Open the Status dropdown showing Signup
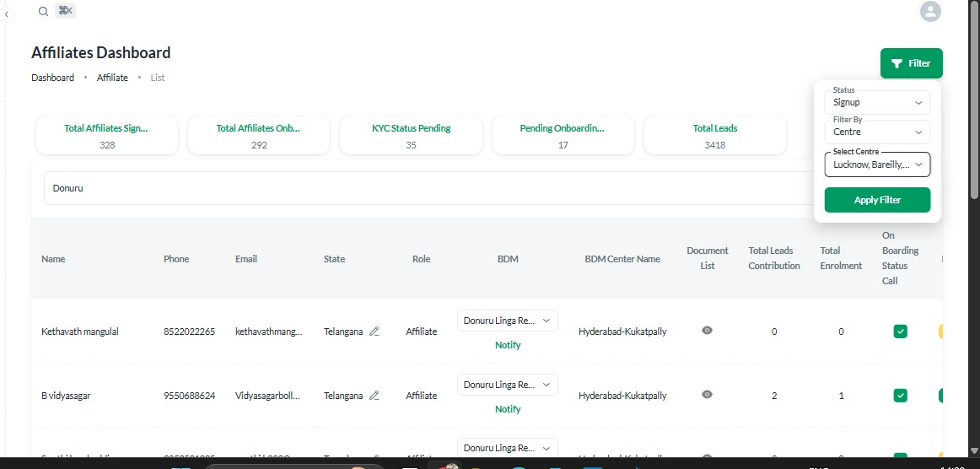The height and width of the screenshot is (469, 980). pos(877,103)
